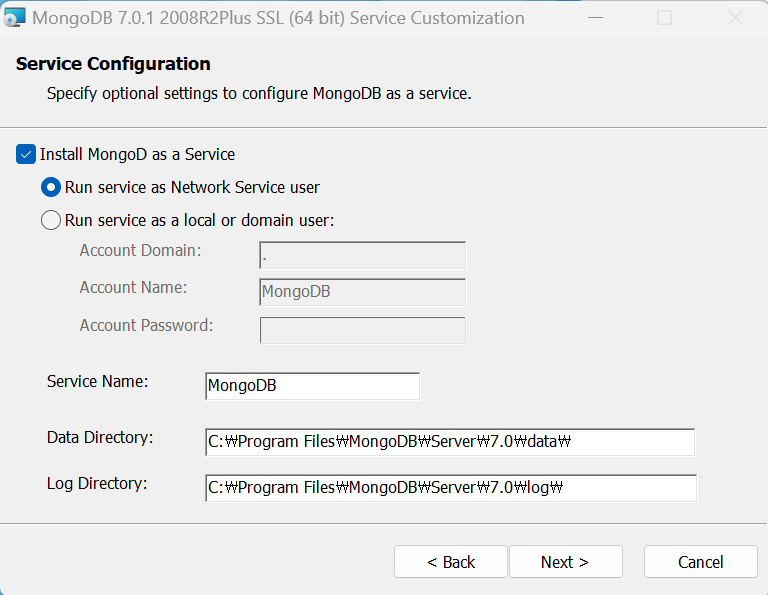Click the Account Name field

tap(362, 292)
